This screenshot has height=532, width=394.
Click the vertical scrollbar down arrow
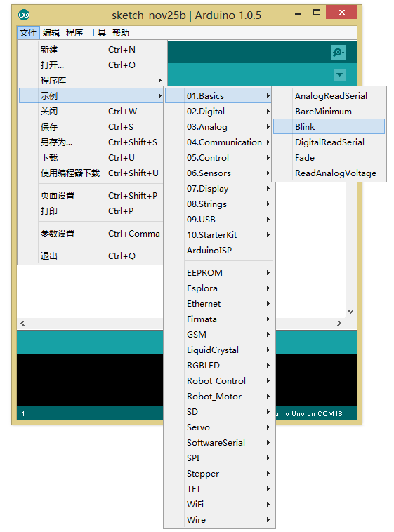pos(351,311)
